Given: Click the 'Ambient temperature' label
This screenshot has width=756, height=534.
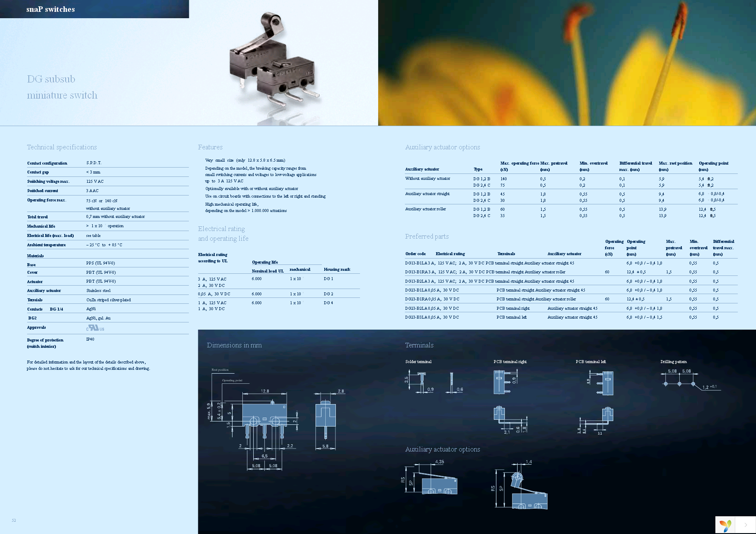Looking at the screenshot, I should pos(46,245).
